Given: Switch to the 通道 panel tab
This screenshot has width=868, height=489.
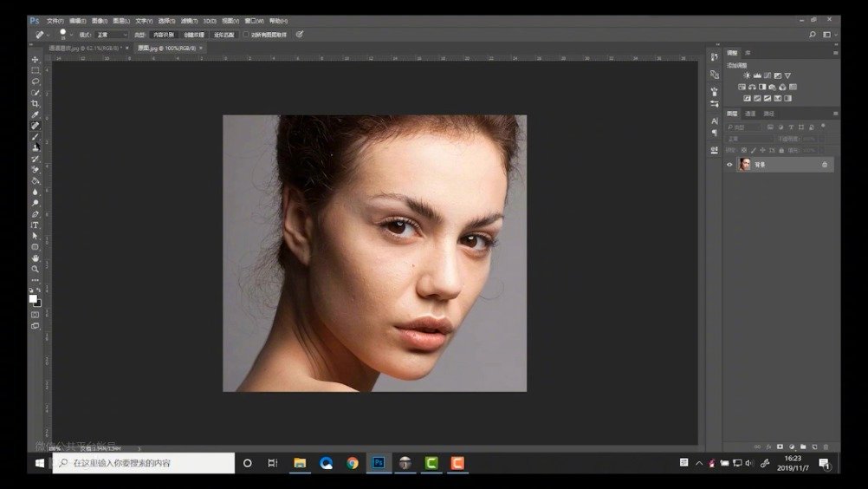Looking at the screenshot, I should pos(750,114).
